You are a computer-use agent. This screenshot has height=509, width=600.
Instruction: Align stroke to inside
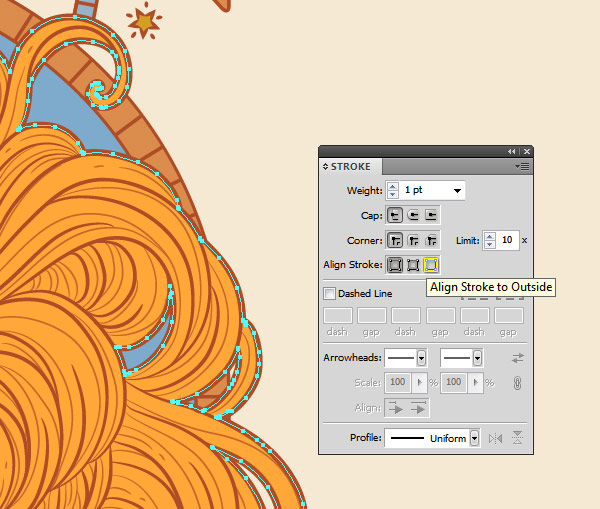point(414,265)
